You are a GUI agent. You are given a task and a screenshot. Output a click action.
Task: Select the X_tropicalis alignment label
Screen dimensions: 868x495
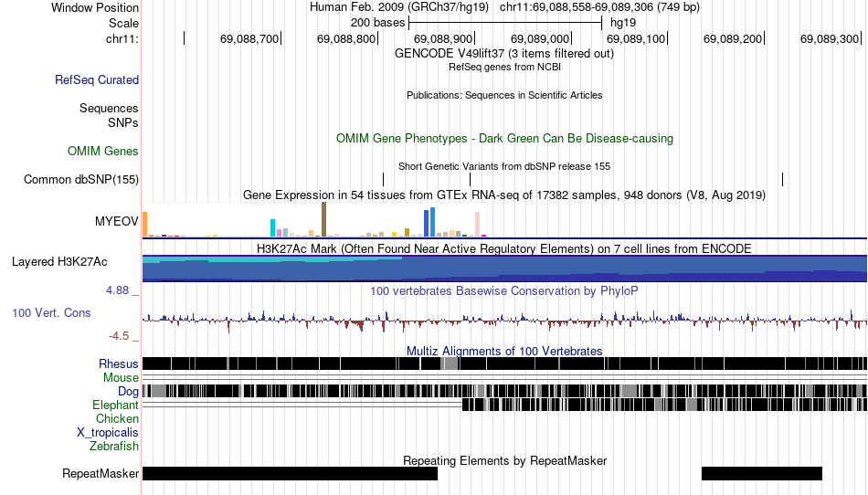click(x=108, y=433)
